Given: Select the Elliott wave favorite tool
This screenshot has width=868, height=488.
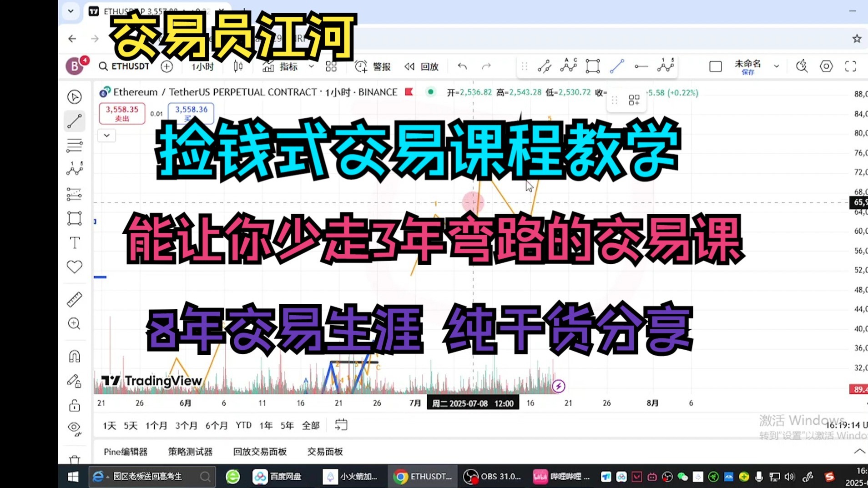Looking at the screenshot, I should point(666,66).
